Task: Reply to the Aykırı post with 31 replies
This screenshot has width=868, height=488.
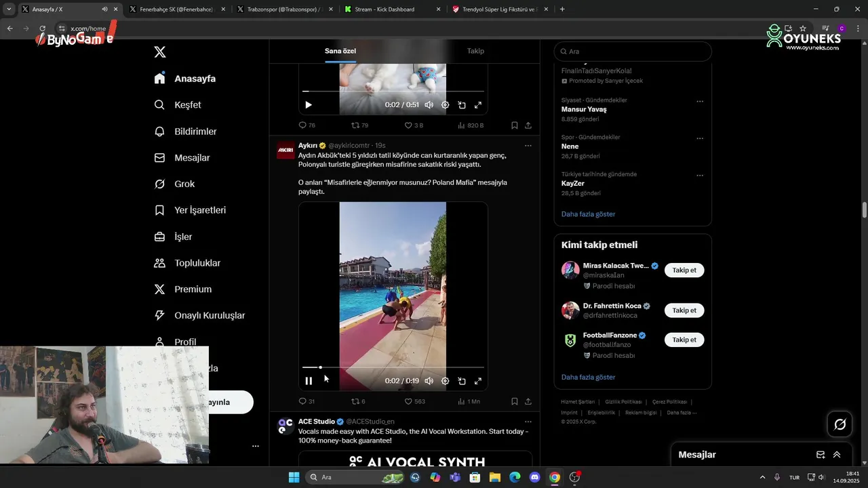Action: [307, 401]
